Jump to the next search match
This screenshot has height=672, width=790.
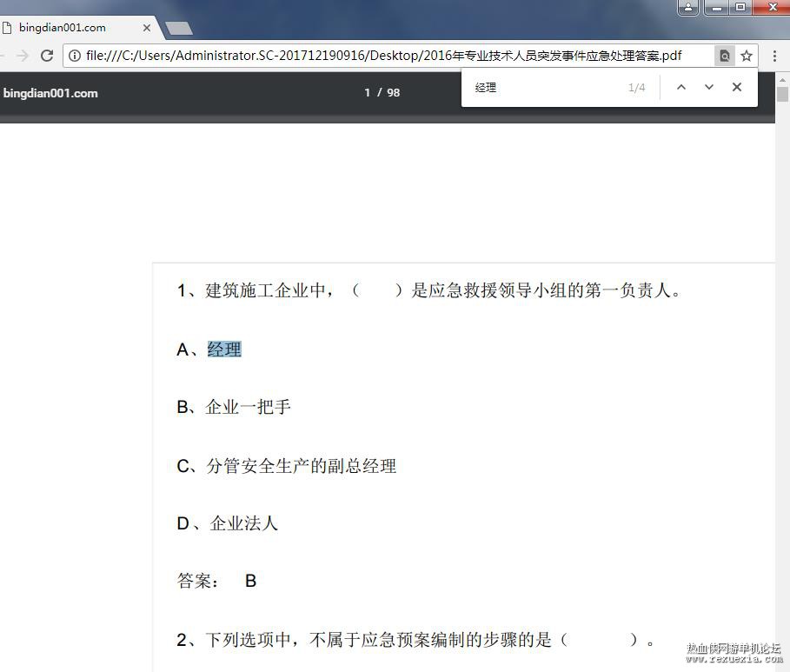[709, 87]
